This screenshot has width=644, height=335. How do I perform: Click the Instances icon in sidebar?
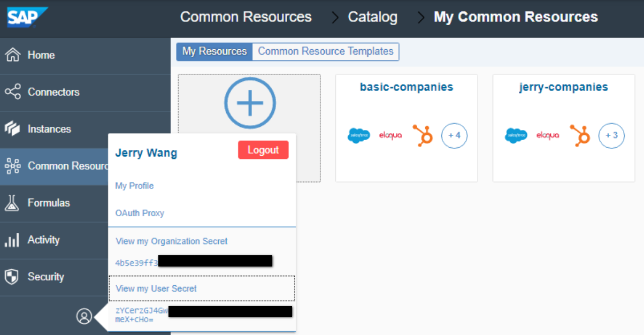click(13, 129)
